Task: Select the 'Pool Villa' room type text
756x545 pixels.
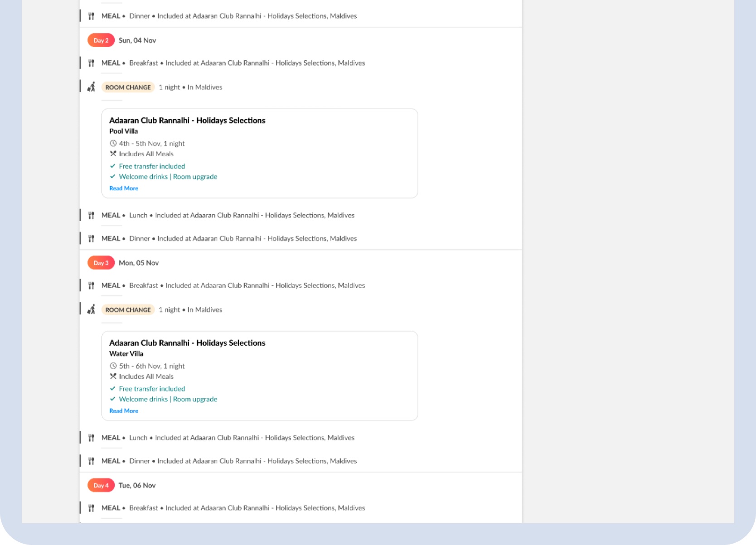Action: tap(123, 131)
